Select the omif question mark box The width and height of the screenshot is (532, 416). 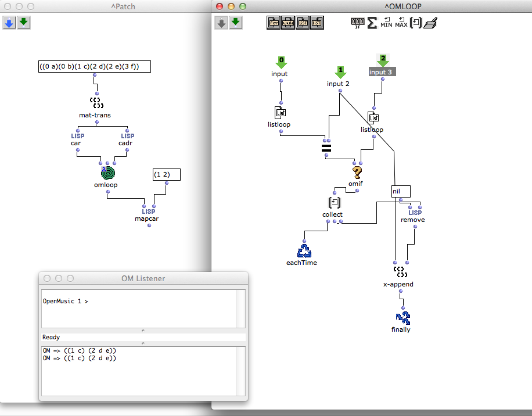[357, 173]
